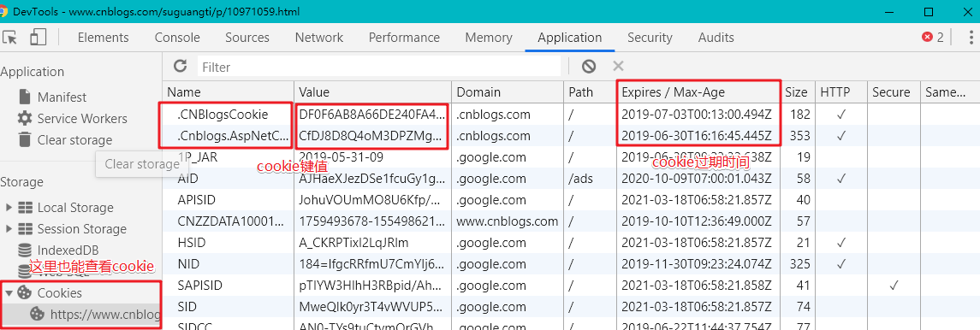Expand the Session Storage tree node
Screen dimensions: 980x330
click(x=8, y=229)
